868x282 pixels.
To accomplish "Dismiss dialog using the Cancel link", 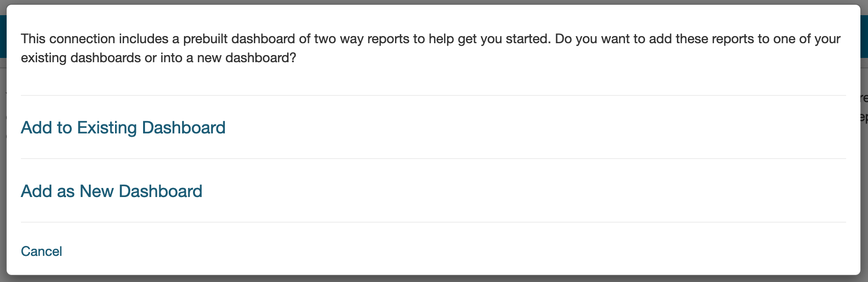I will click(x=41, y=251).
